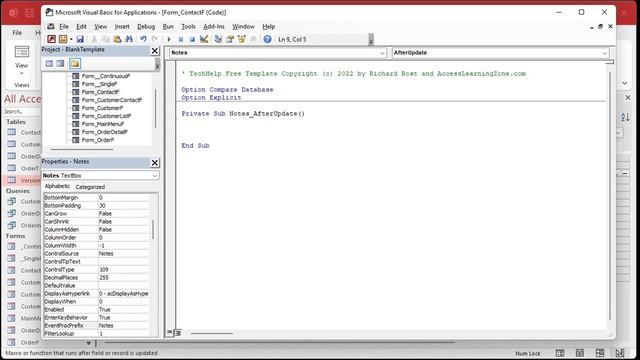Viewport: 640px width, 360px height.
Task: Click the Form_ContactF module icon in project tree
Action: point(76,92)
